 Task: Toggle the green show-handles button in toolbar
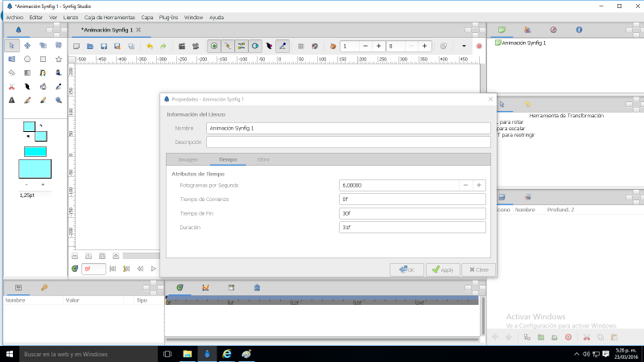click(214, 47)
